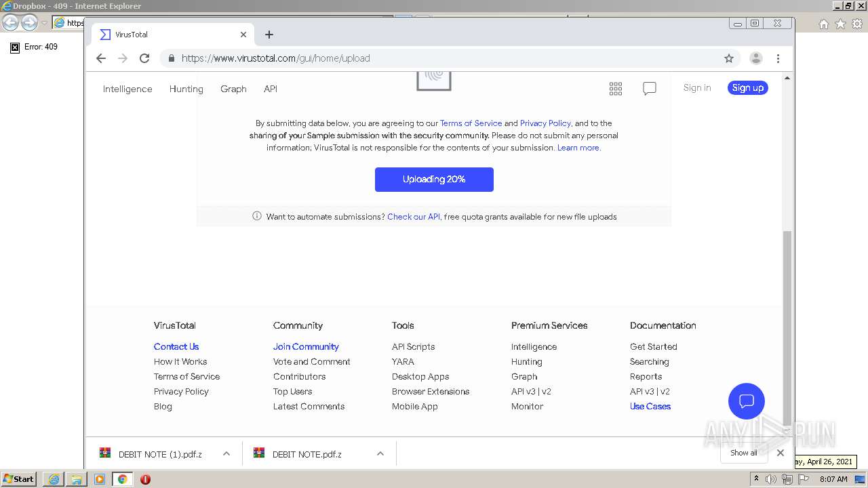Image resolution: width=868 pixels, height=488 pixels.
Task: Show hidden tray icons arrow
Action: click(756, 479)
